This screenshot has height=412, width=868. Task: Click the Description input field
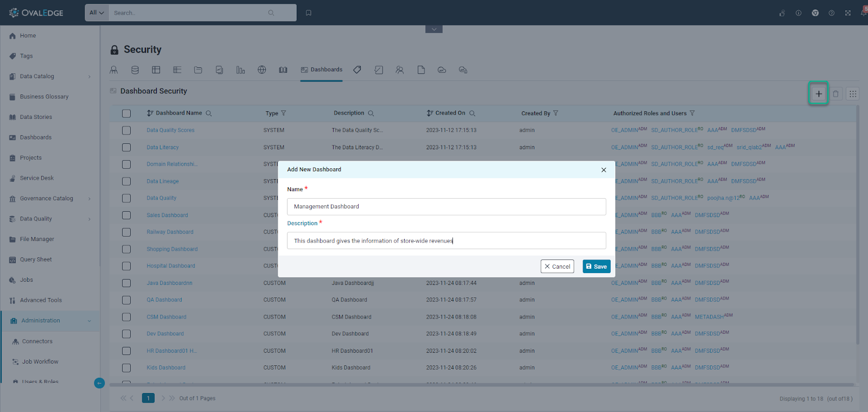click(446, 240)
